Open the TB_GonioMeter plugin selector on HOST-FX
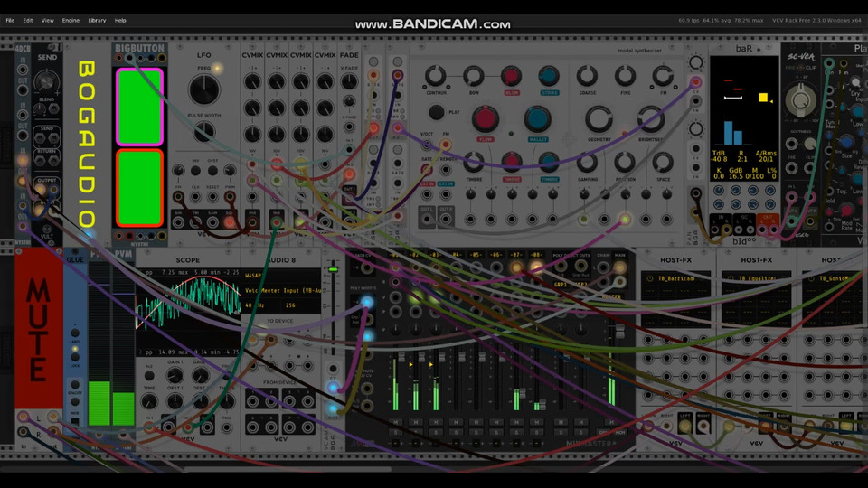The image size is (868, 488). click(x=835, y=278)
